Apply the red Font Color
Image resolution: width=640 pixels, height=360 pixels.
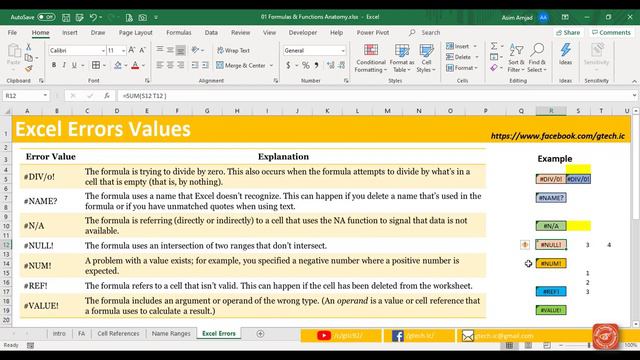tap(135, 65)
